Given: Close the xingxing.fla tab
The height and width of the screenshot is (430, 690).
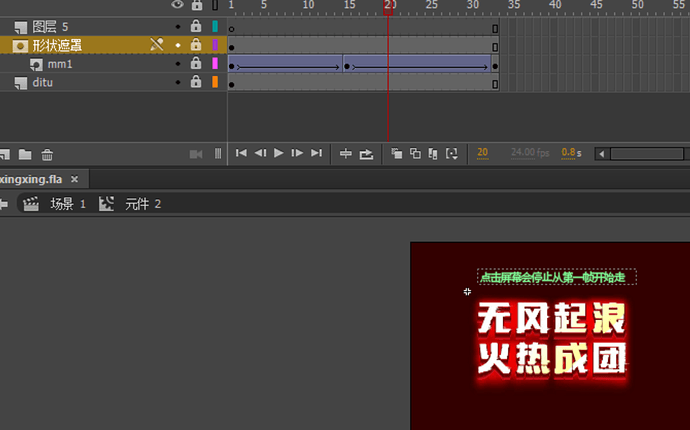Looking at the screenshot, I should point(74,179).
